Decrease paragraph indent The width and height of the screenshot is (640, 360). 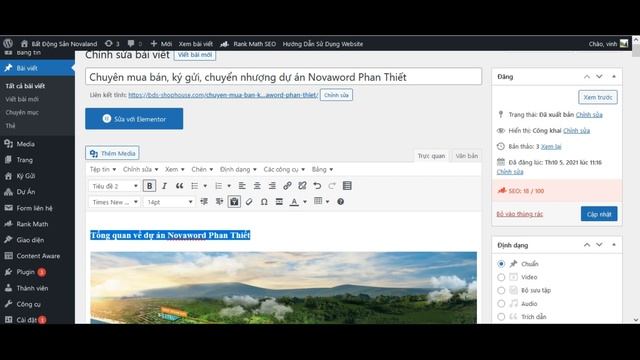tap(204, 202)
